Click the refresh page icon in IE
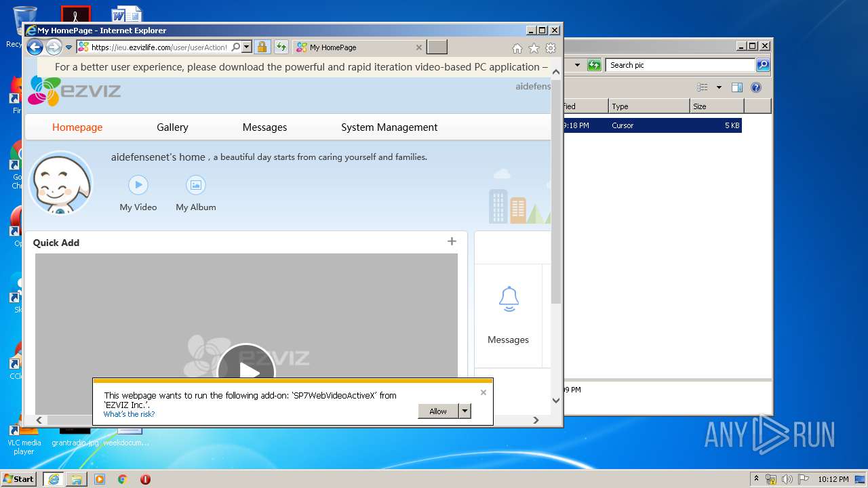 pyautogui.click(x=281, y=47)
